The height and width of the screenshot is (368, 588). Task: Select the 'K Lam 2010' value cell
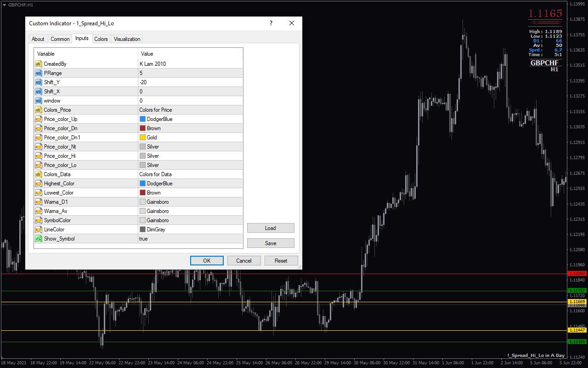(190, 64)
